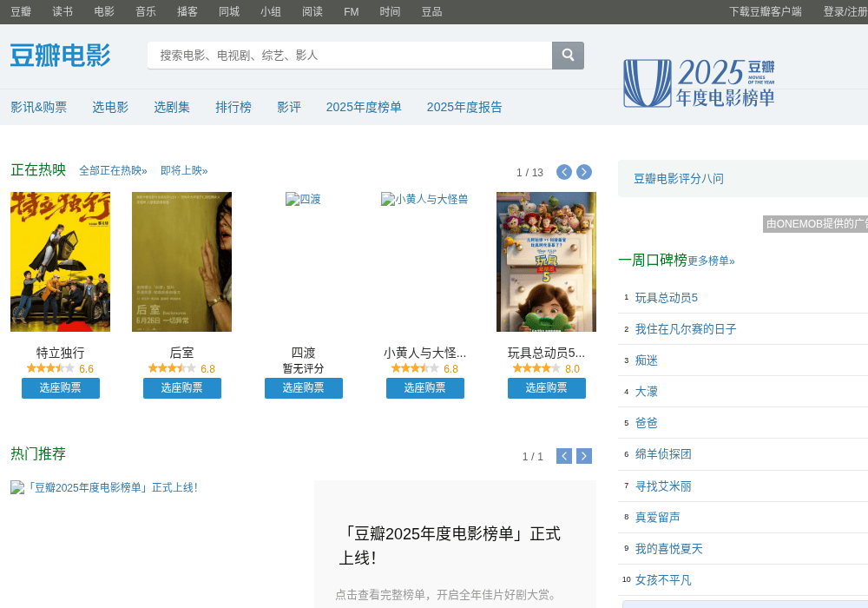Viewport: 868px width, 608px height.
Task: Click the search magnifier button
Action: (568, 55)
